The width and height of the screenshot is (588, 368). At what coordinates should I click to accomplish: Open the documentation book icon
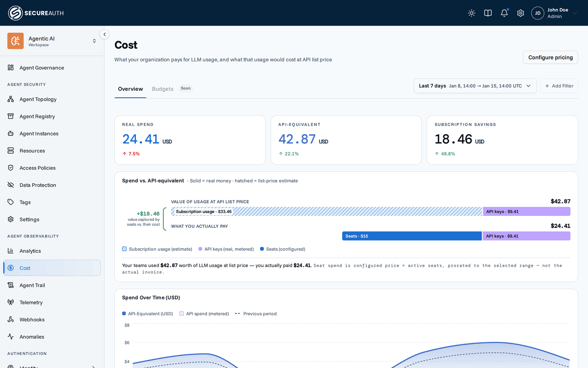pos(488,13)
